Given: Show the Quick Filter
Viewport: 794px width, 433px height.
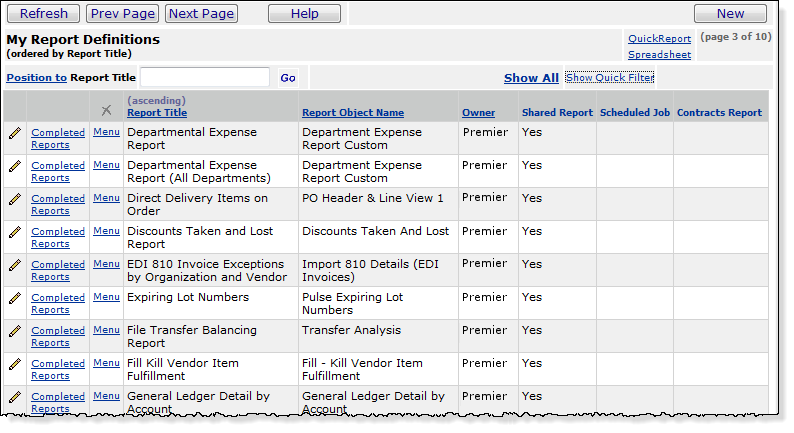Looking at the screenshot, I should [x=609, y=77].
